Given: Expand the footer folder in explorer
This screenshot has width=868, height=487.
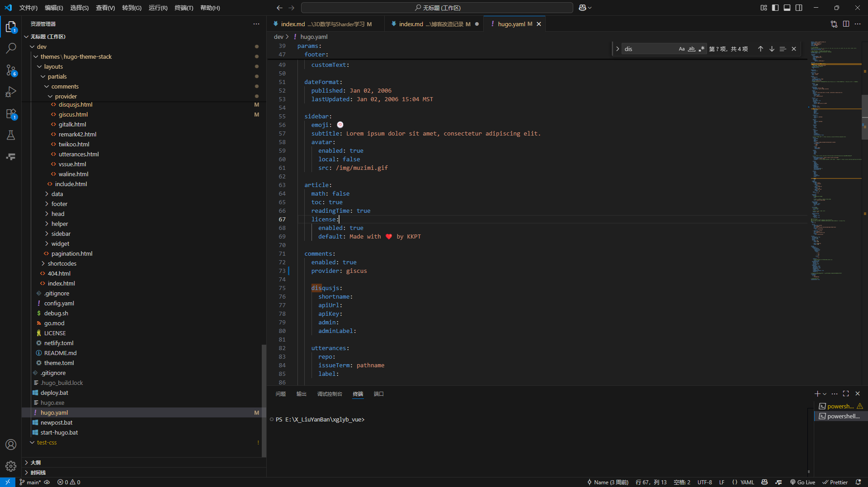Looking at the screenshot, I should coord(59,204).
